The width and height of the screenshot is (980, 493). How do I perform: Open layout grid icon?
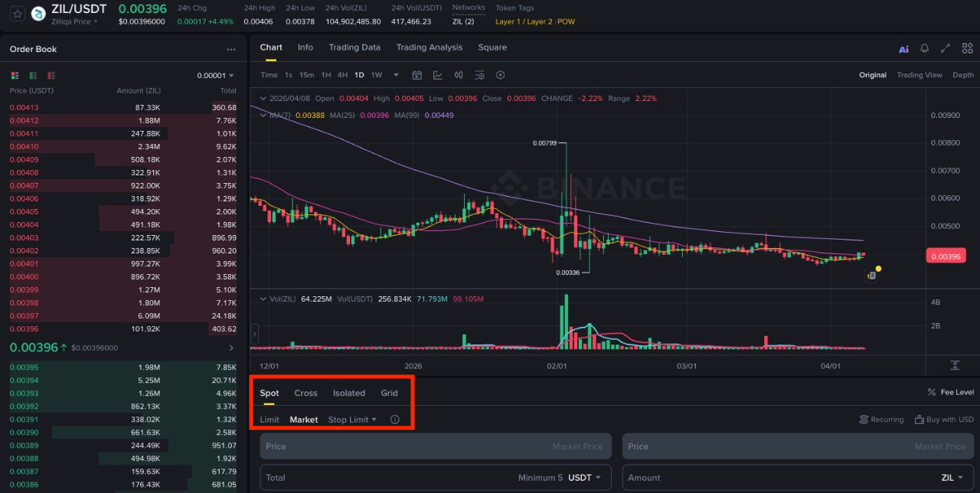point(968,48)
